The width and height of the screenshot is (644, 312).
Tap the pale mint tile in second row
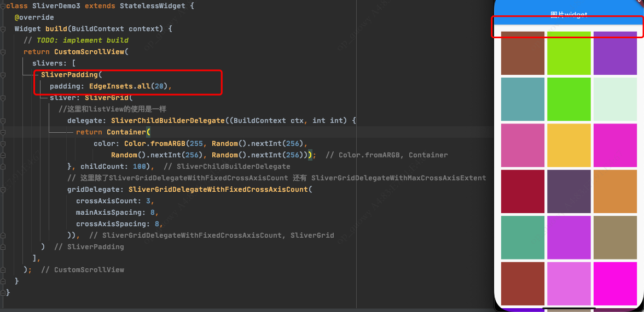615,99
